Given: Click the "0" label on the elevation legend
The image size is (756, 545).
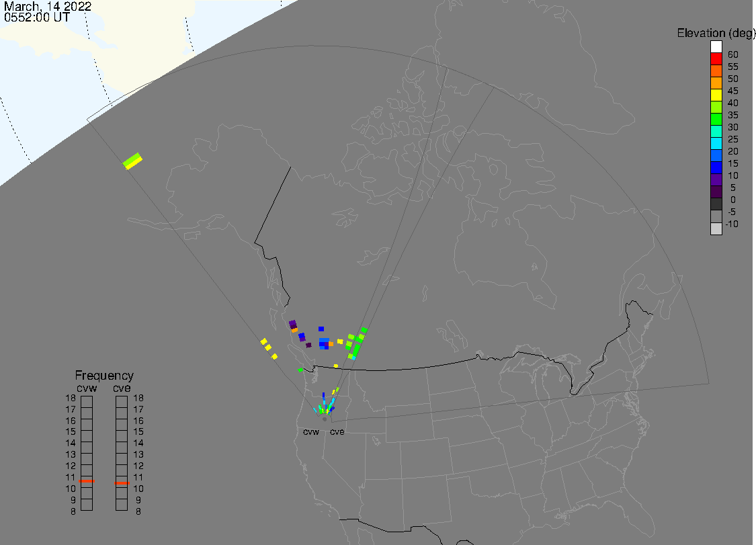Looking at the screenshot, I should [x=733, y=200].
